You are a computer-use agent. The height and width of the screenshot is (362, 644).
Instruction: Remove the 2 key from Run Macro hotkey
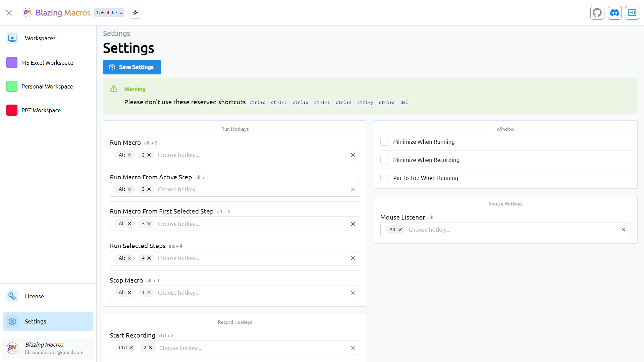[x=149, y=155]
